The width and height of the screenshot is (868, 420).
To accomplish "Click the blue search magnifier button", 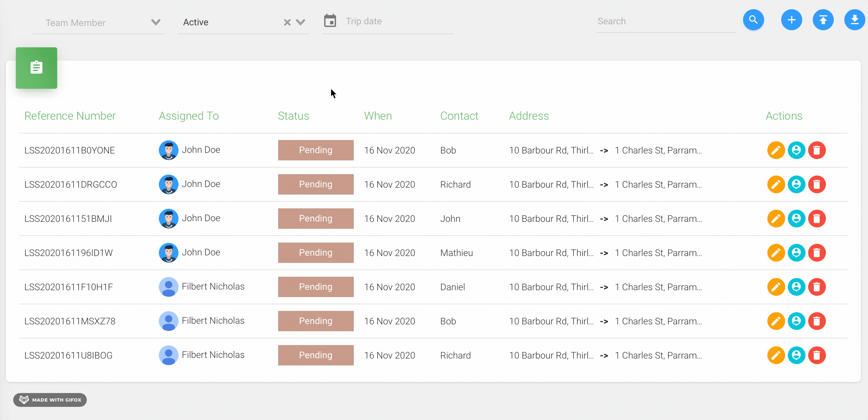I will pos(754,20).
